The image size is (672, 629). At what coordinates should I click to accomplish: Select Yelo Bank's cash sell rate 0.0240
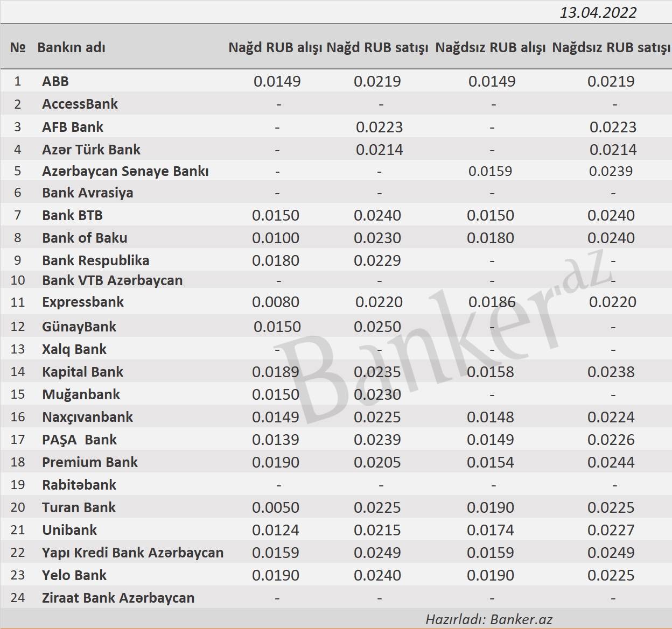pos(377,575)
